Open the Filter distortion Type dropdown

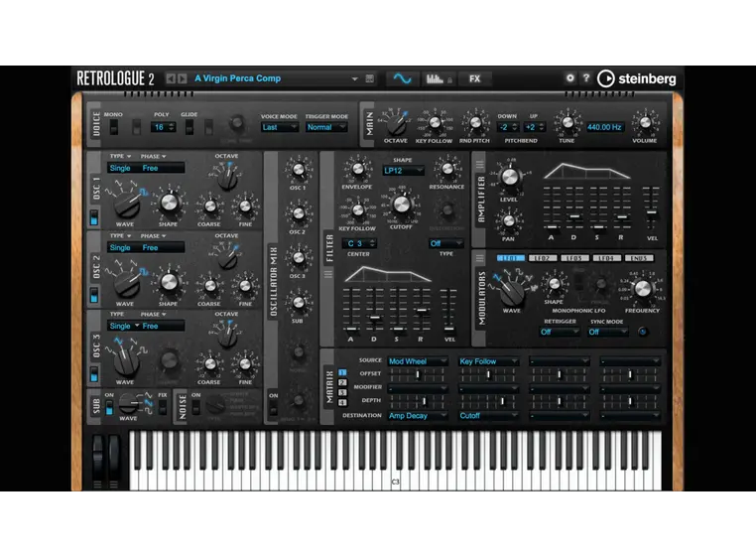pyautogui.click(x=445, y=244)
